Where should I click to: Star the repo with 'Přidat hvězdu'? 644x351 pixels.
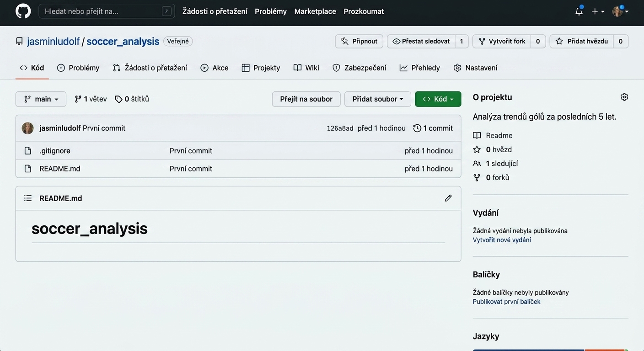pos(582,41)
